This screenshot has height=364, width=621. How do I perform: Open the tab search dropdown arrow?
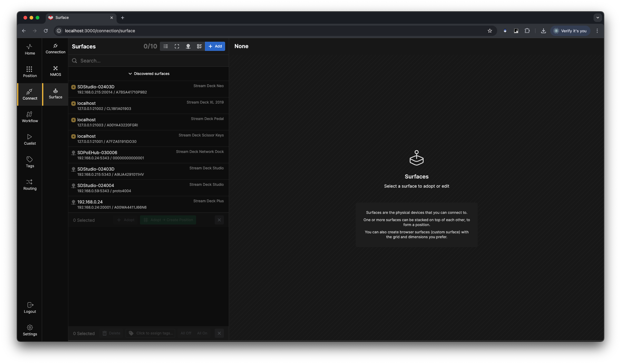pyautogui.click(x=598, y=18)
